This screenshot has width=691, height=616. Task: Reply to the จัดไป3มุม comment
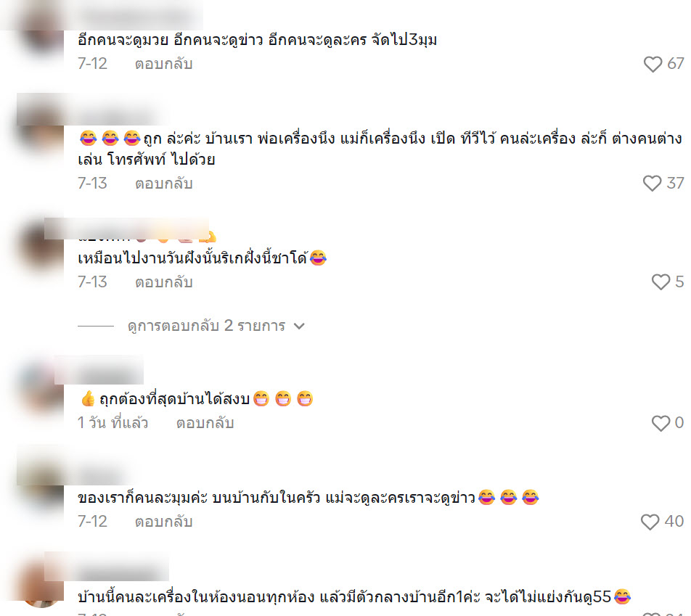pyautogui.click(x=163, y=65)
